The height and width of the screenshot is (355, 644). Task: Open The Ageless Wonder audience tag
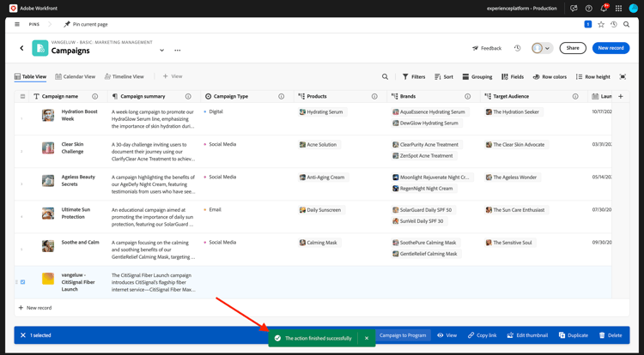tap(513, 177)
